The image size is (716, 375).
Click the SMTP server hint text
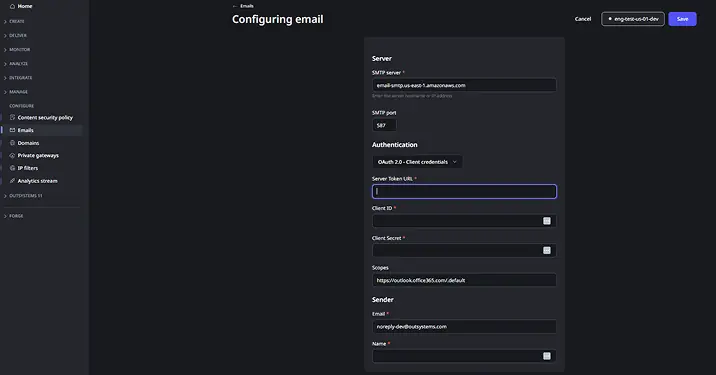(412, 96)
